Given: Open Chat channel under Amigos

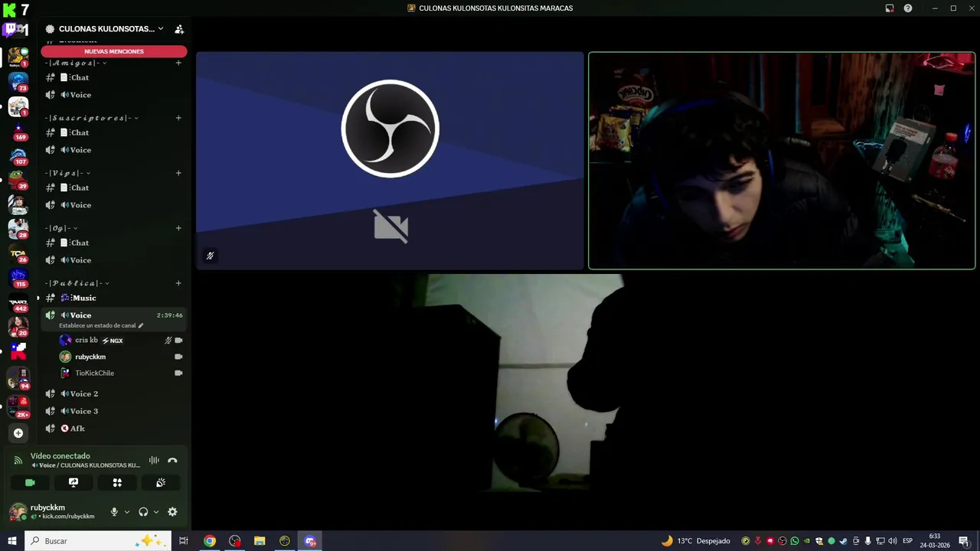Looking at the screenshot, I should coord(114,77).
